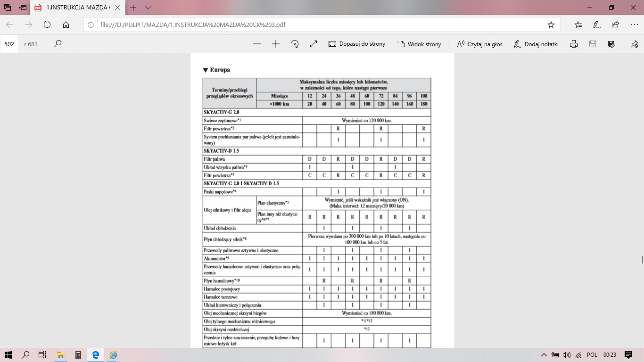This screenshot has height=362, width=644.
Task: Click the page number field showing 502
Action: [9, 44]
